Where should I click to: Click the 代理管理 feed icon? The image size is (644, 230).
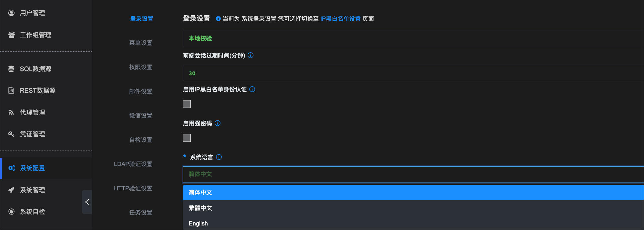(11, 112)
